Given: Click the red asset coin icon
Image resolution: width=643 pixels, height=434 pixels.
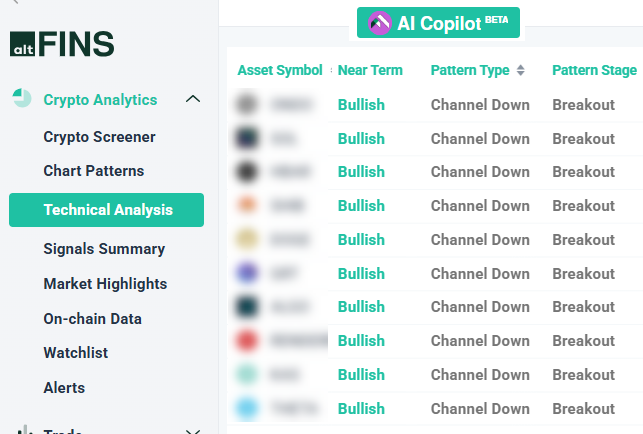Looking at the screenshot, I should (249, 341).
